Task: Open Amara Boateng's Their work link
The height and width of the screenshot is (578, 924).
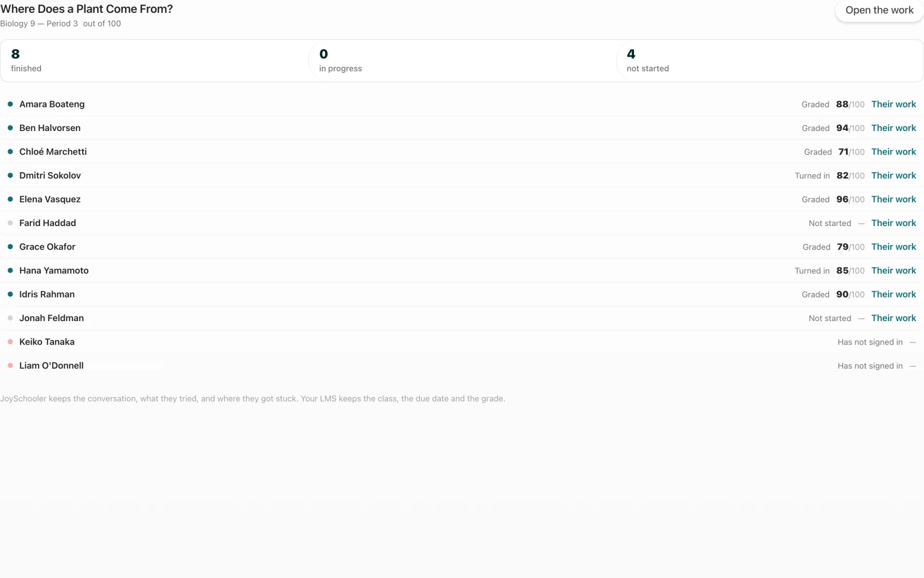Action: coord(893,104)
